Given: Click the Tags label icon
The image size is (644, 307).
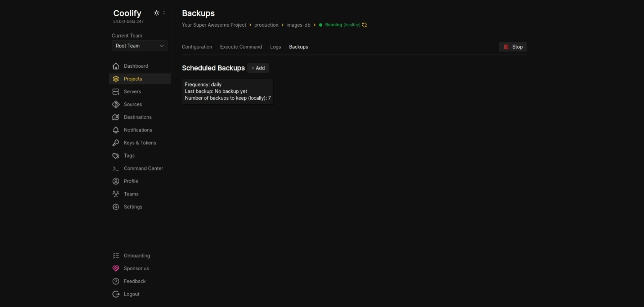Looking at the screenshot, I should [x=116, y=156].
